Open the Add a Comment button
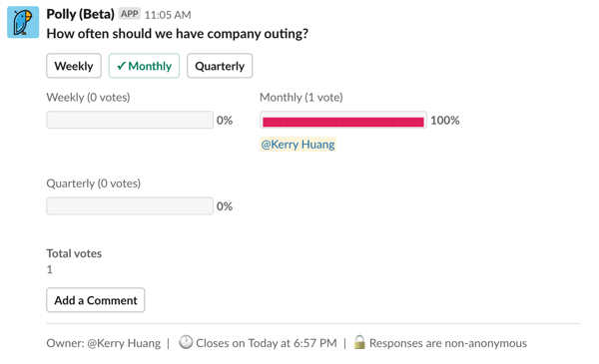The height and width of the screenshot is (364, 599). click(96, 300)
